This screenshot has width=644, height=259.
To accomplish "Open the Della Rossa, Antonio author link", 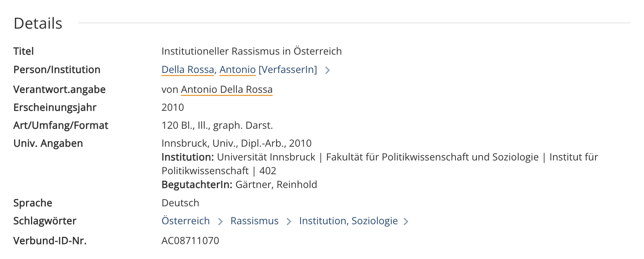I will pyautogui.click(x=208, y=70).
